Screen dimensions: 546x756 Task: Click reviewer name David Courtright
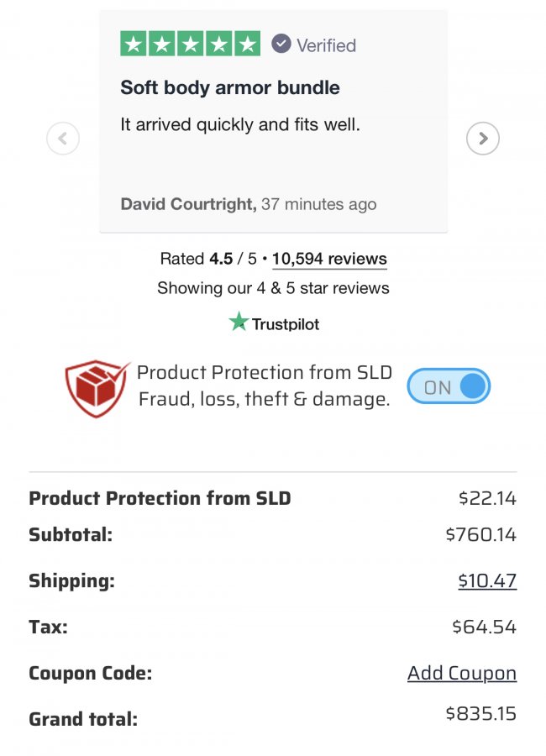(x=189, y=204)
